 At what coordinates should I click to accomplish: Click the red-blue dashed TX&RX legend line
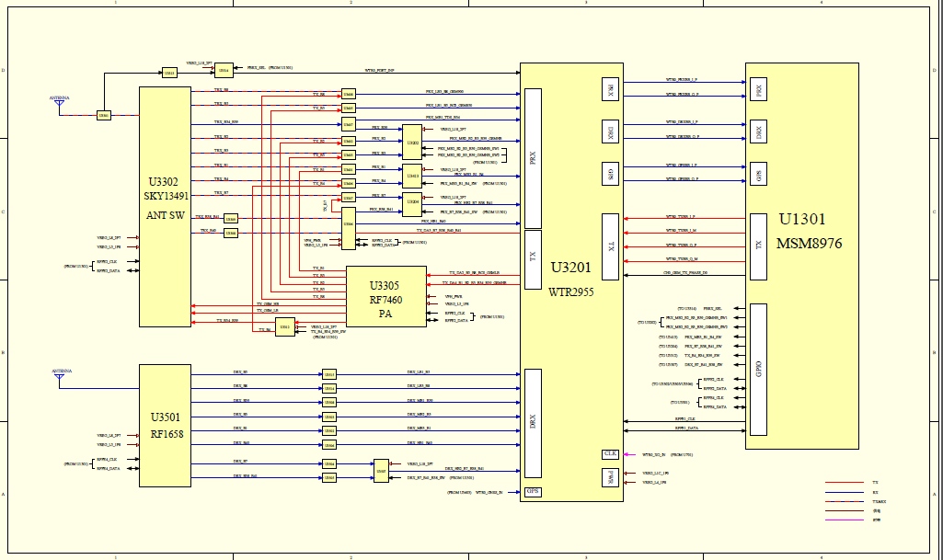845,501
